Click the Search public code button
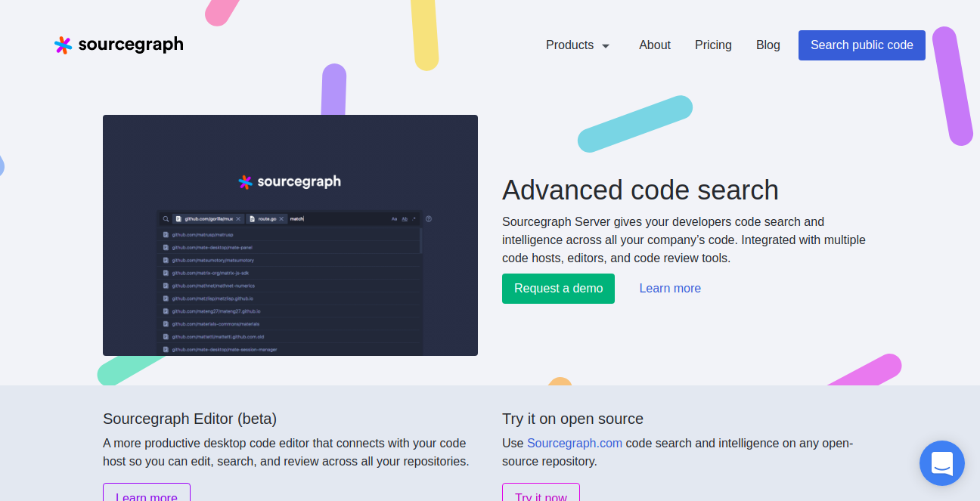 862,45
